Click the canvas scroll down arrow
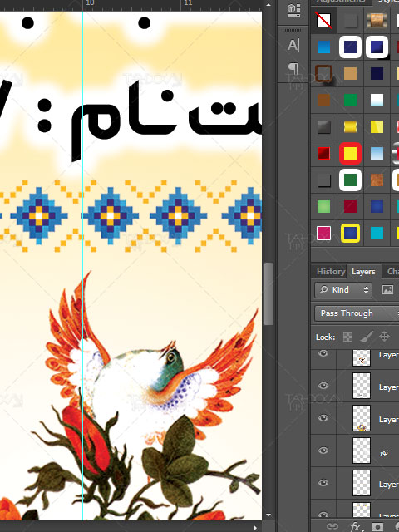This screenshot has width=399, height=532. tap(268, 515)
